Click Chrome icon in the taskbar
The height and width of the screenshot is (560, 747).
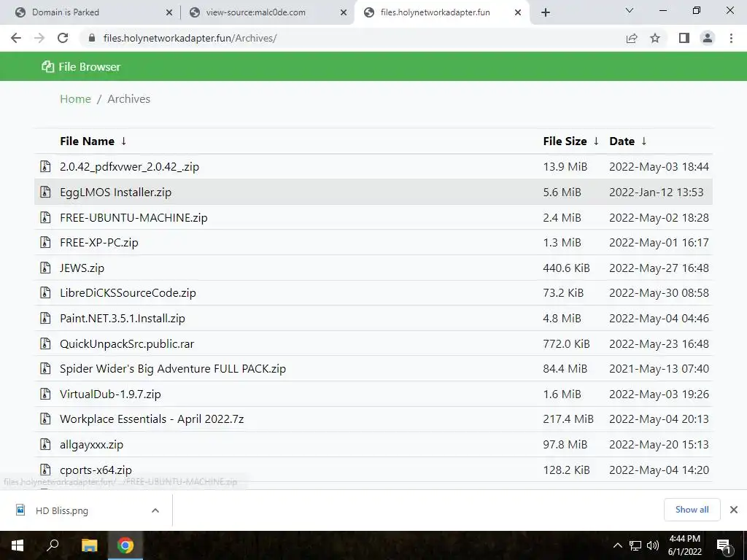(125, 545)
